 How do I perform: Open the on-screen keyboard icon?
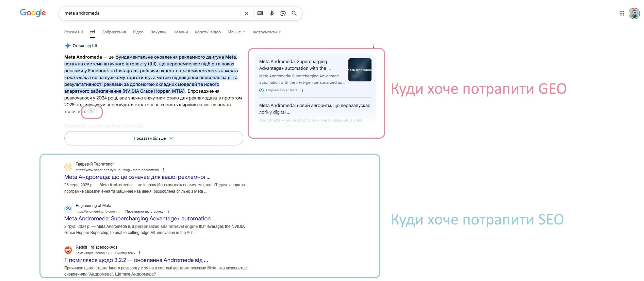pyautogui.click(x=260, y=13)
